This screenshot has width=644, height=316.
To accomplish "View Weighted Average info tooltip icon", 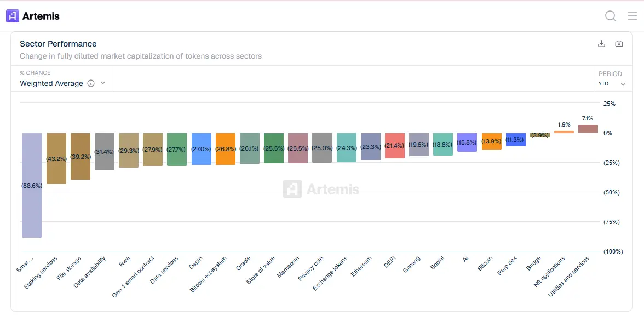I will tap(91, 83).
